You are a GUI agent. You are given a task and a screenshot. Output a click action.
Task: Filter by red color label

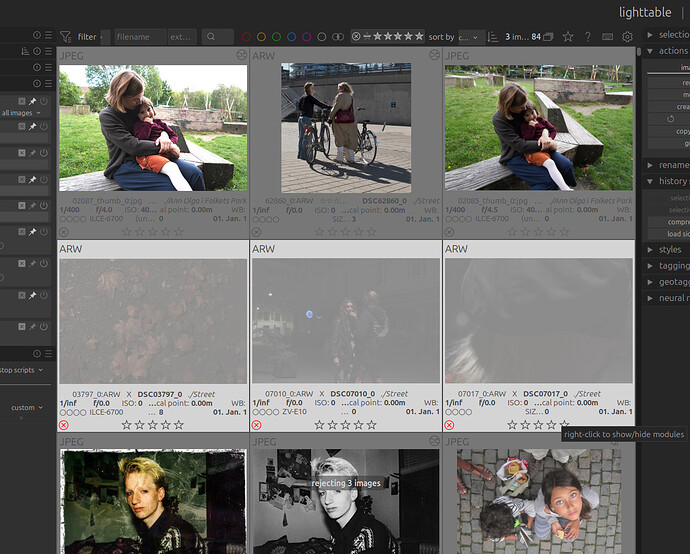(246, 37)
